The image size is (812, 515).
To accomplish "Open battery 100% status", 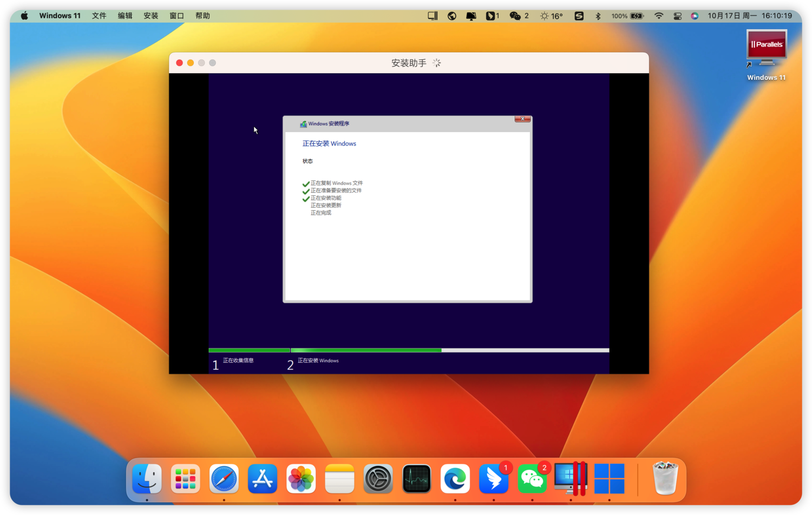I will (x=627, y=16).
